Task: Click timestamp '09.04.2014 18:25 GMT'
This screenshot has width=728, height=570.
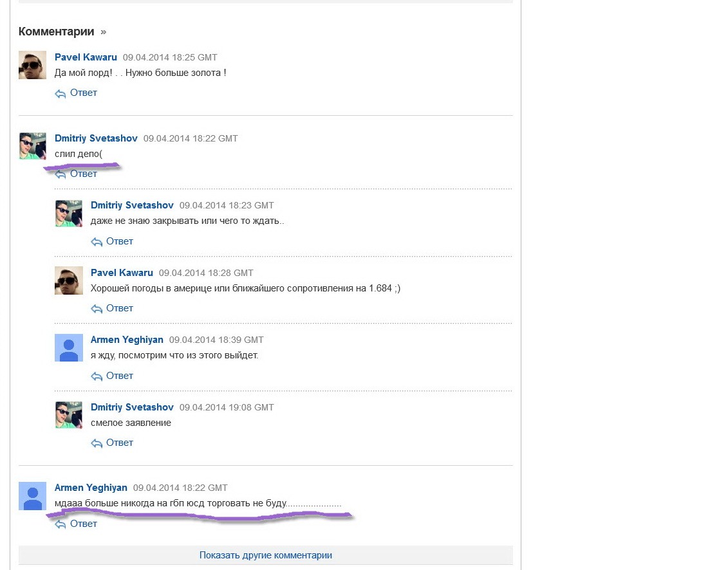Action: [170, 57]
